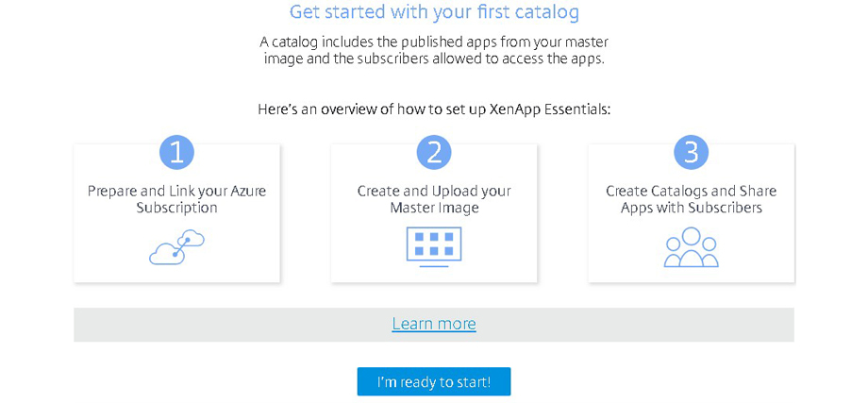Screen dimensions: 868x403
Task: Click the number 2 step badge
Action: pos(434,152)
